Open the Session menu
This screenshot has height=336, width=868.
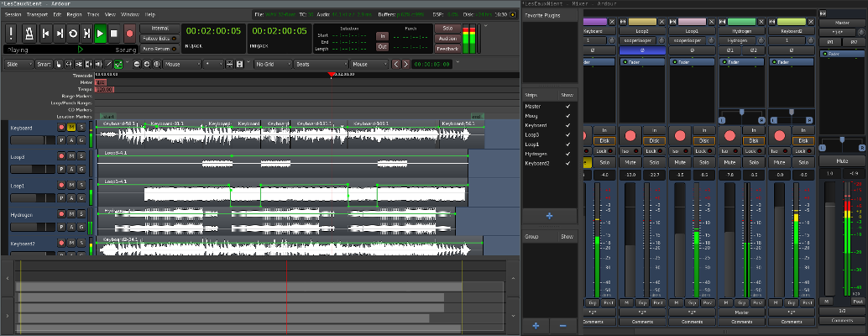click(13, 14)
